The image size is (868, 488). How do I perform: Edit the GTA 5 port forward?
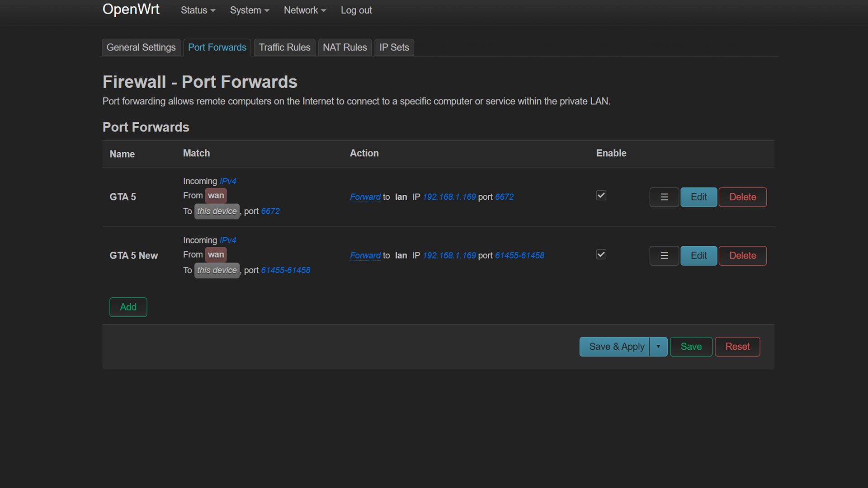click(698, 197)
